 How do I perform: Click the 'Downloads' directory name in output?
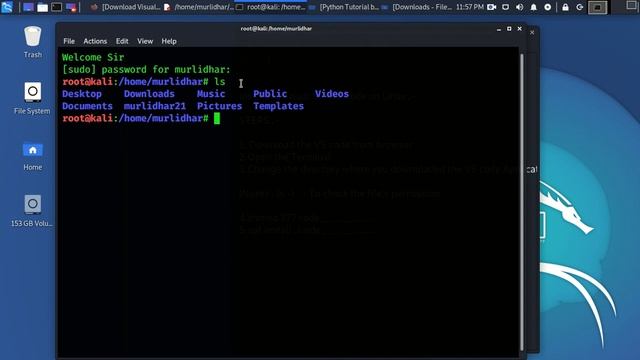coord(149,94)
